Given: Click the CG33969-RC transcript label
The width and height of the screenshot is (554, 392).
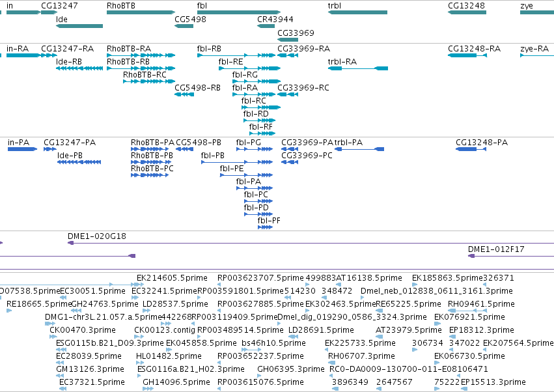Looking at the screenshot, I should pos(303,88).
